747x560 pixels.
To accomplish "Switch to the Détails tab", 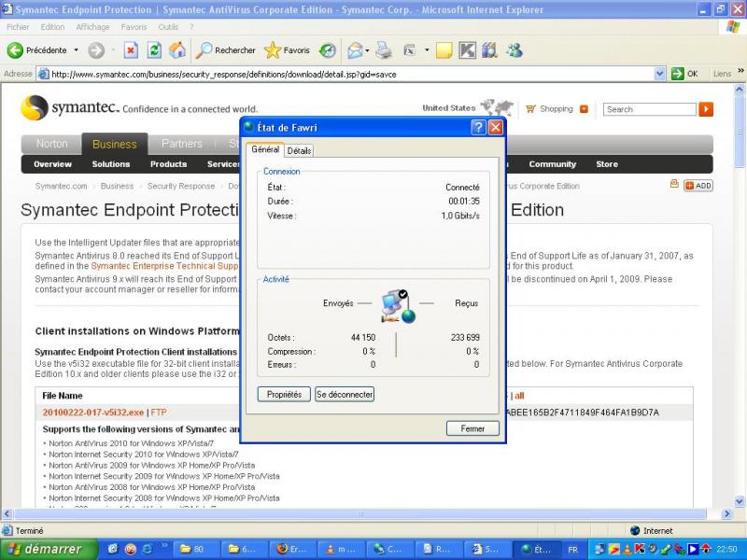I will coord(299,150).
